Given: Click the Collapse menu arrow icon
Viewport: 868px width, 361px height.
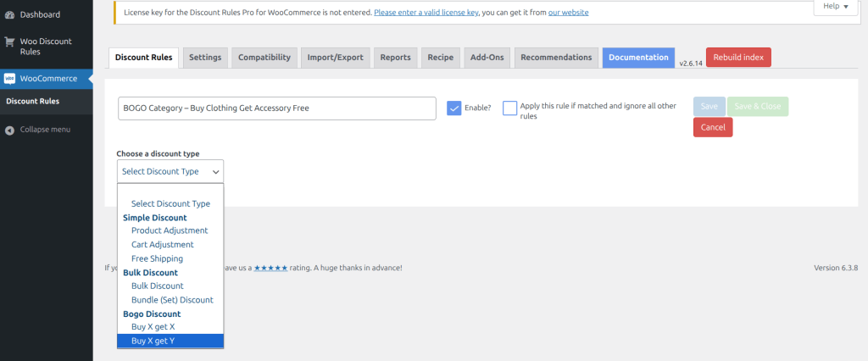Looking at the screenshot, I should 10,130.
